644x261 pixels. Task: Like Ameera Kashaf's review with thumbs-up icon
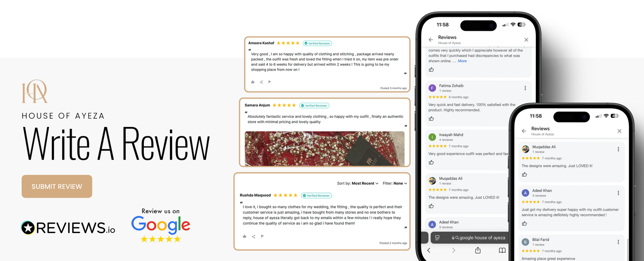(252, 82)
